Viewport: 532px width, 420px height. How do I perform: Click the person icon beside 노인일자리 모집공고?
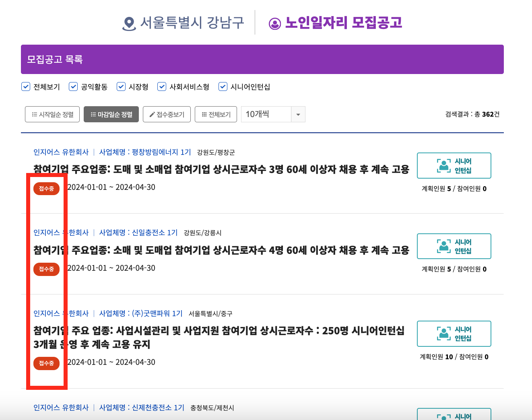(275, 24)
